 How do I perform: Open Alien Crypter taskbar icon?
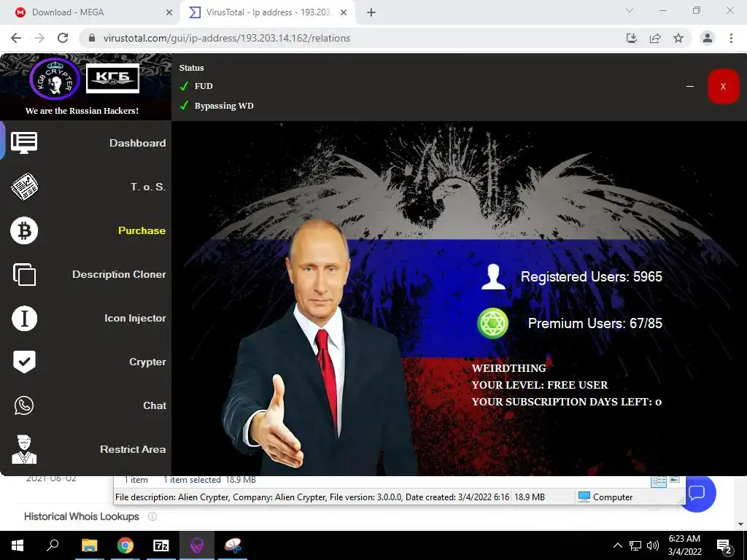(x=197, y=545)
